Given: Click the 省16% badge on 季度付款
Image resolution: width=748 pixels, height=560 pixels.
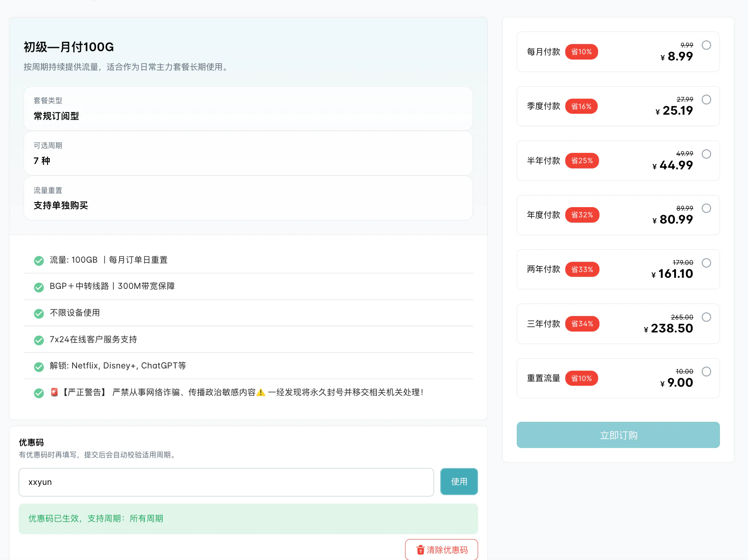Looking at the screenshot, I should click(x=581, y=106).
